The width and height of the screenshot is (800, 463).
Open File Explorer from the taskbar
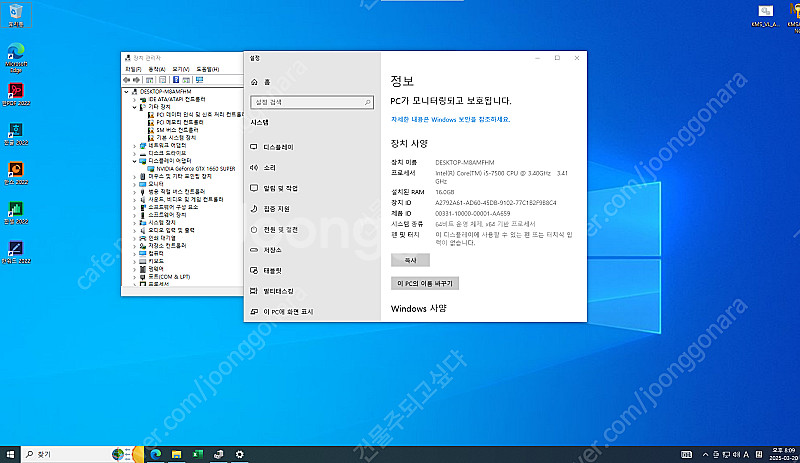[x=177, y=454]
